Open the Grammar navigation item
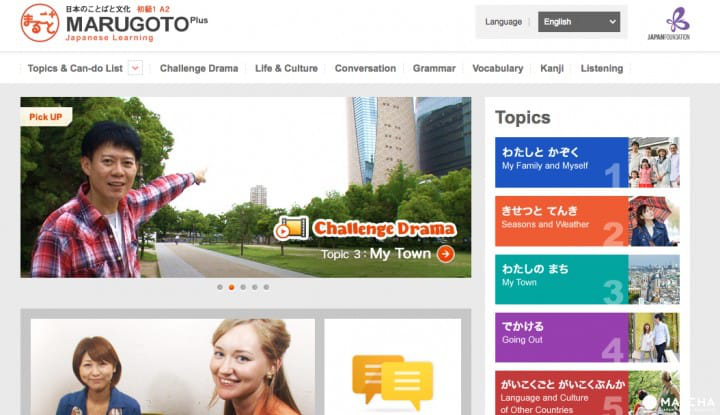Viewport: 720px width, 415px height. pos(434,68)
